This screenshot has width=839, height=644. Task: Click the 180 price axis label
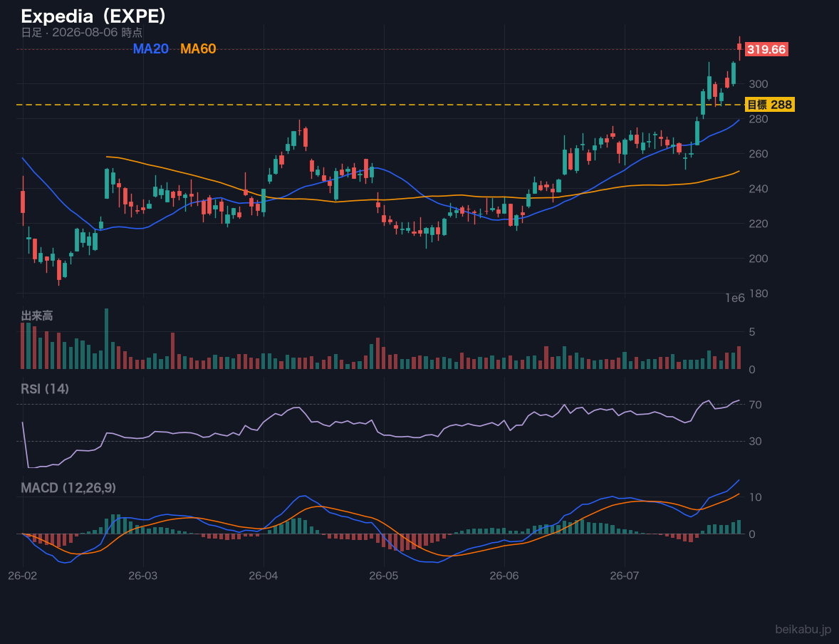click(x=759, y=294)
